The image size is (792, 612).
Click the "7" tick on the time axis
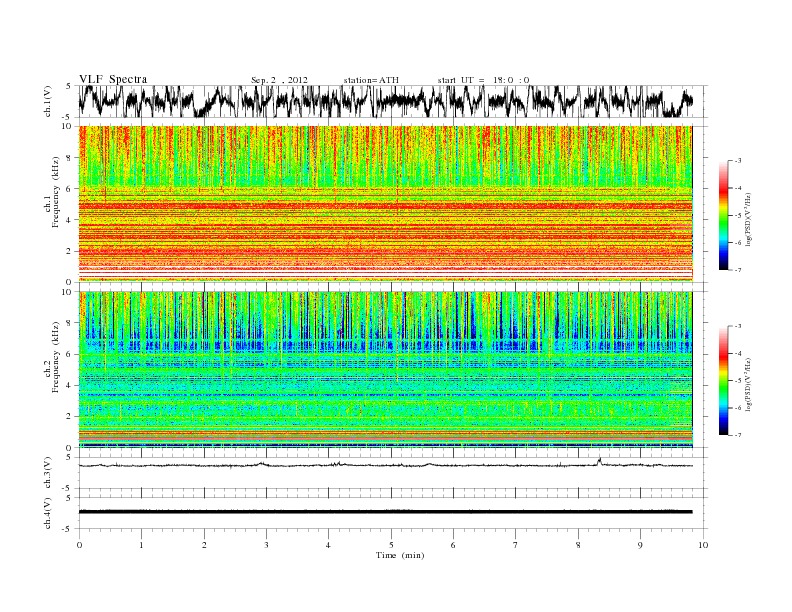tap(516, 545)
